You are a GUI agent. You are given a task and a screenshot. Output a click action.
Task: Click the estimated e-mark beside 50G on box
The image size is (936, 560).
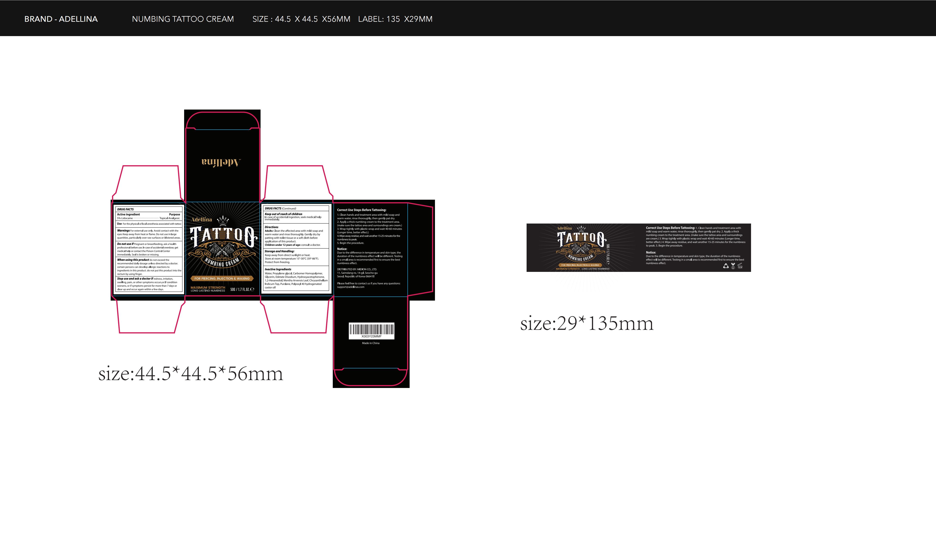pos(252,289)
